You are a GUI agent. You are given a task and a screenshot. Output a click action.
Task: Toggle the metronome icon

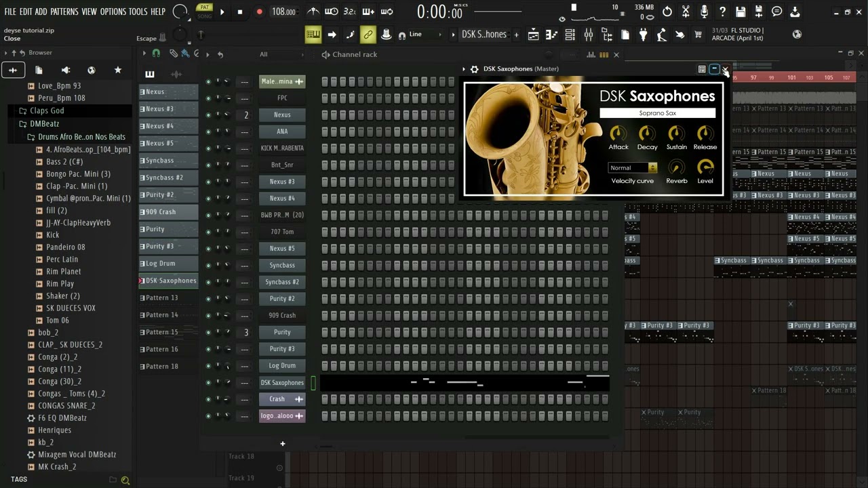pos(313,12)
